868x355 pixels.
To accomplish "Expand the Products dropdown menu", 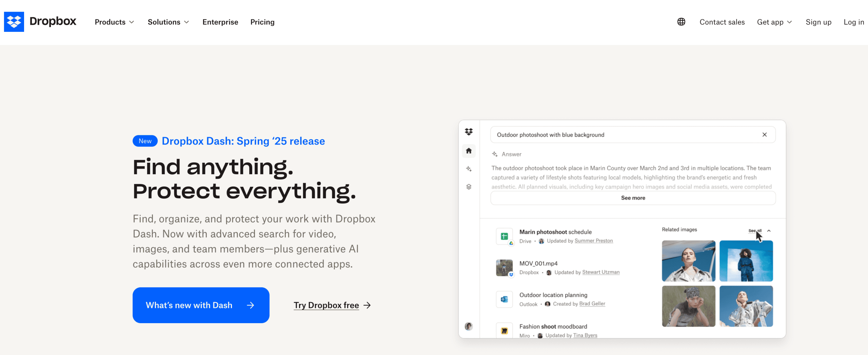I will pyautogui.click(x=114, y=22).
